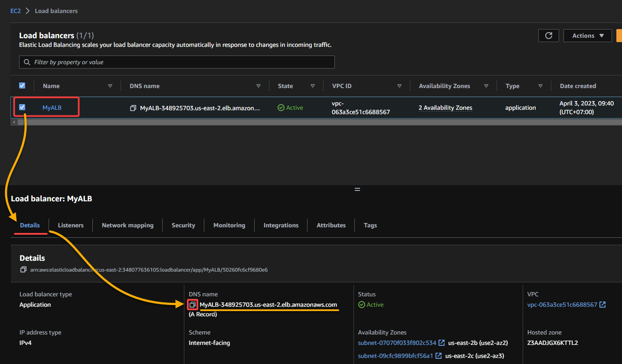Click the search magnifier icon in filter box
The image size is (622, 364).
27,62
